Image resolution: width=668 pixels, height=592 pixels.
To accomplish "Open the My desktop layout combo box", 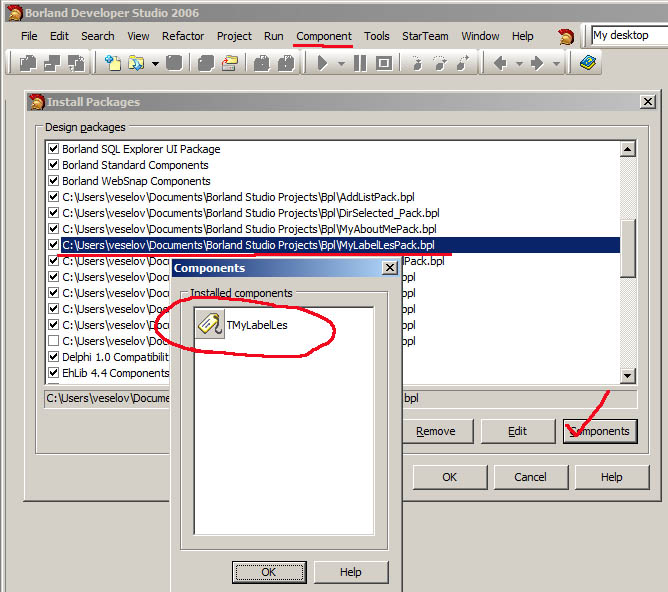I will [629, 35].
